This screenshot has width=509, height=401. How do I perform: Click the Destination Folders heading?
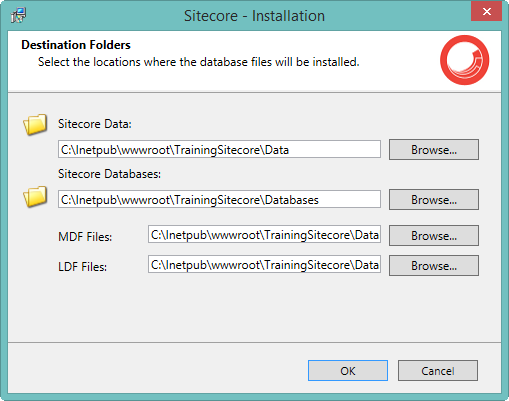click(x=76, y=45)
